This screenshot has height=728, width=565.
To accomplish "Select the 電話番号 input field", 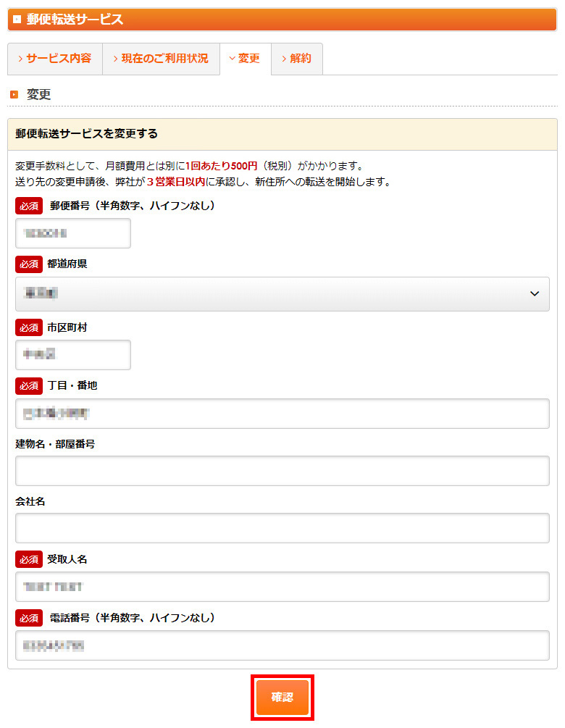I will click(282, 645).
